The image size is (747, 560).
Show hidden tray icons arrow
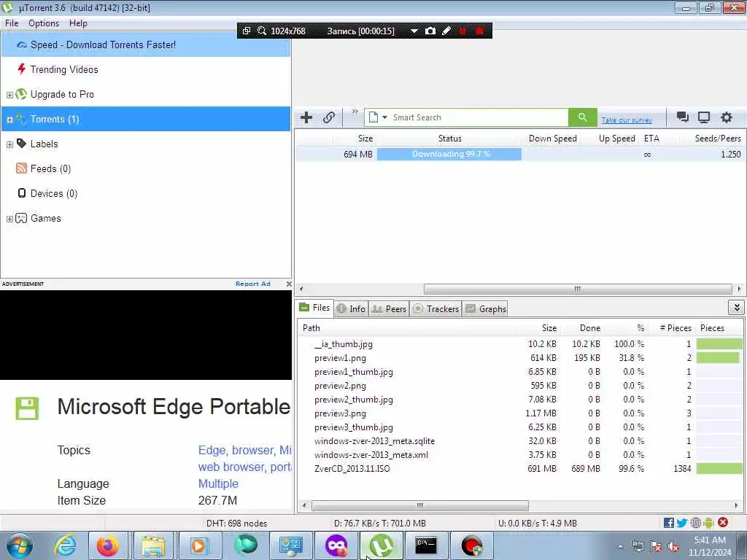click(620, 547)
